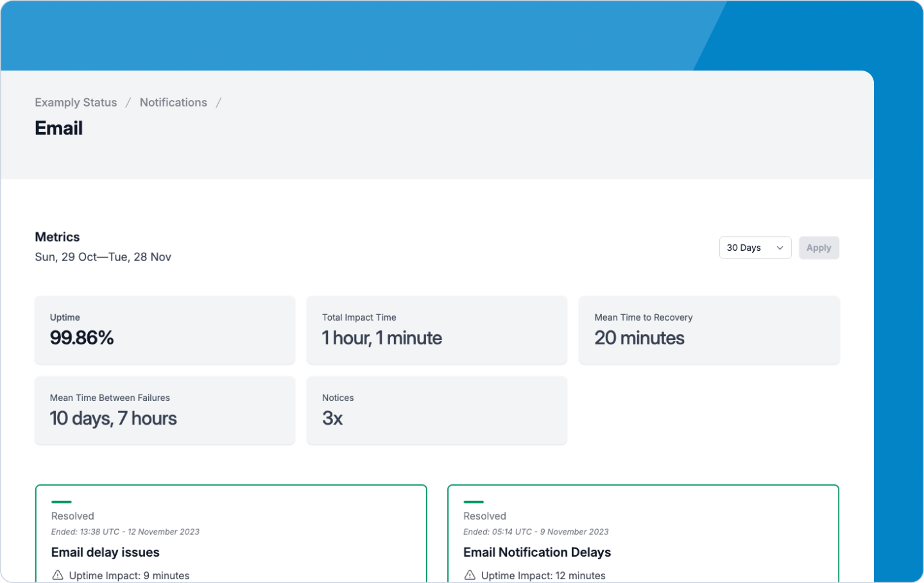Click the Uptime Impact: 9 minutes text
The image size is (924, 583).
[129, 575]
